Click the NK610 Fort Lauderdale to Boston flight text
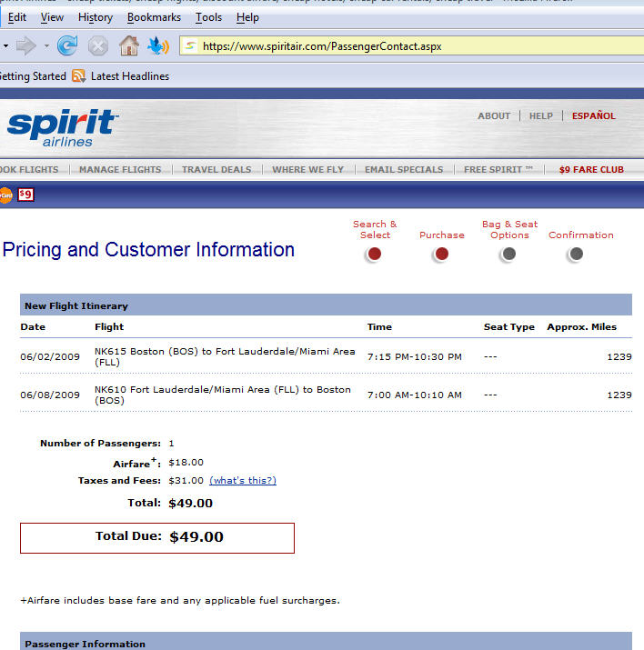This screenshot has width=644, height=650. tap(223, 395)
